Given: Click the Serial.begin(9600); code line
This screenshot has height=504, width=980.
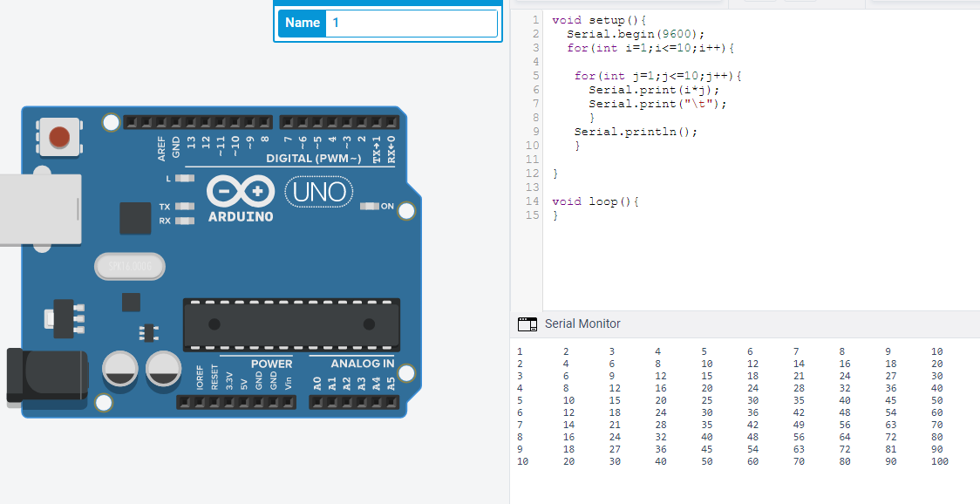Looking at the screenshot, I should point(636,34).
